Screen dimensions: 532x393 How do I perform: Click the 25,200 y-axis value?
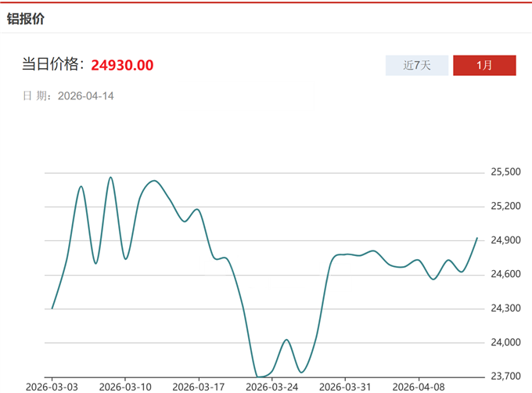pyautogui.click(x=505, y=206)
